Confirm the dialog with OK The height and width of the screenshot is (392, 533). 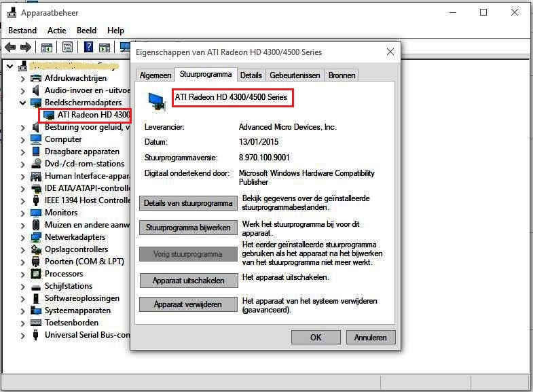click(x=316, y=337)
